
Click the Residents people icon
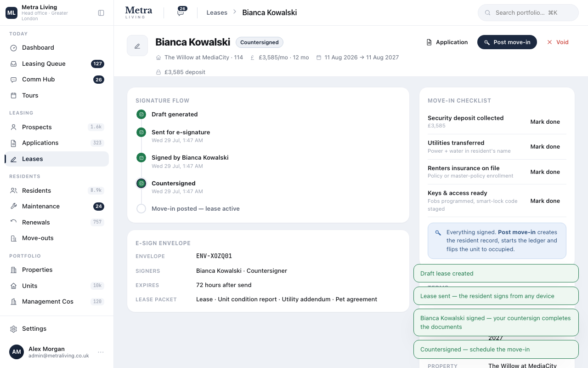(14, 191)
